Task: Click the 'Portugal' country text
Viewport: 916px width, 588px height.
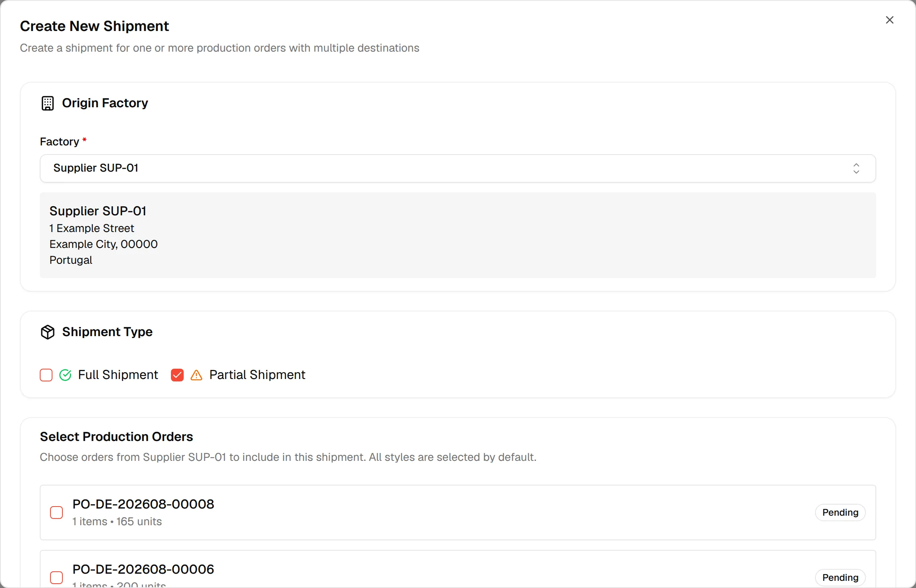Action: [x=71, y=260]
